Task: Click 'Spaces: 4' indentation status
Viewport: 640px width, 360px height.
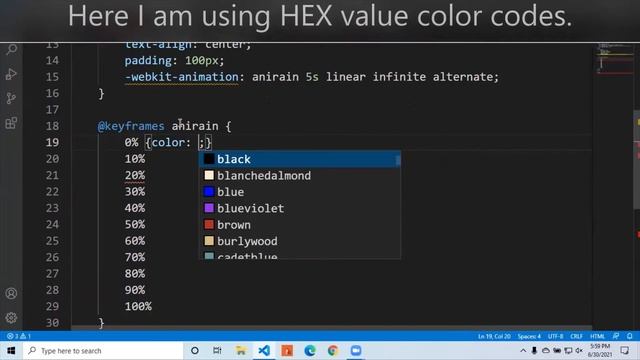Action: (x=529, y=336)
